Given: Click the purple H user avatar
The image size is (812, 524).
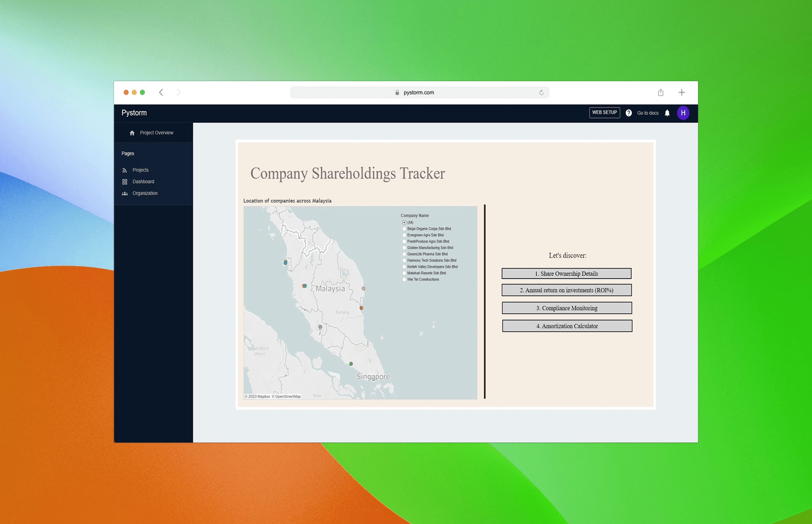Looking at the screenshot, I should (683, 113).
